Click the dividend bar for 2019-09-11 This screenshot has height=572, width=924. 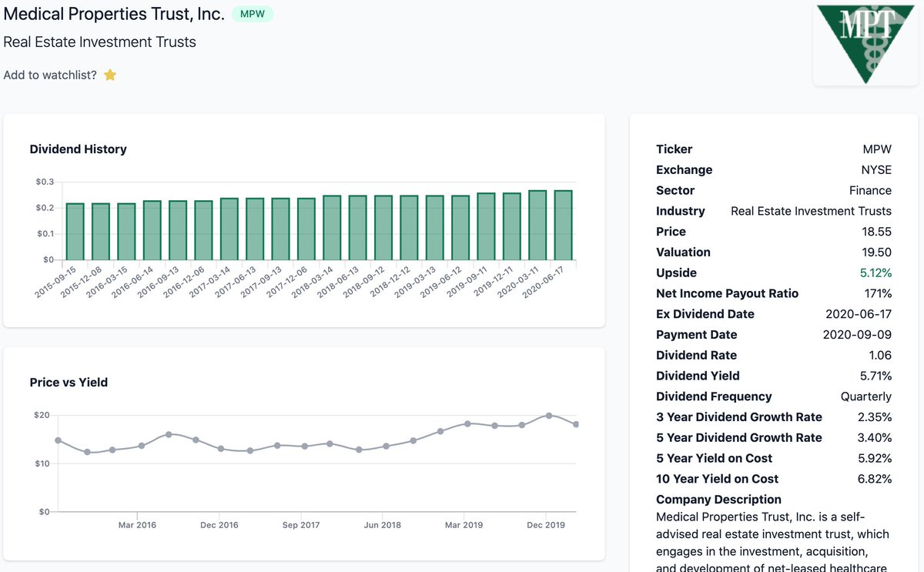click(486, 226)
